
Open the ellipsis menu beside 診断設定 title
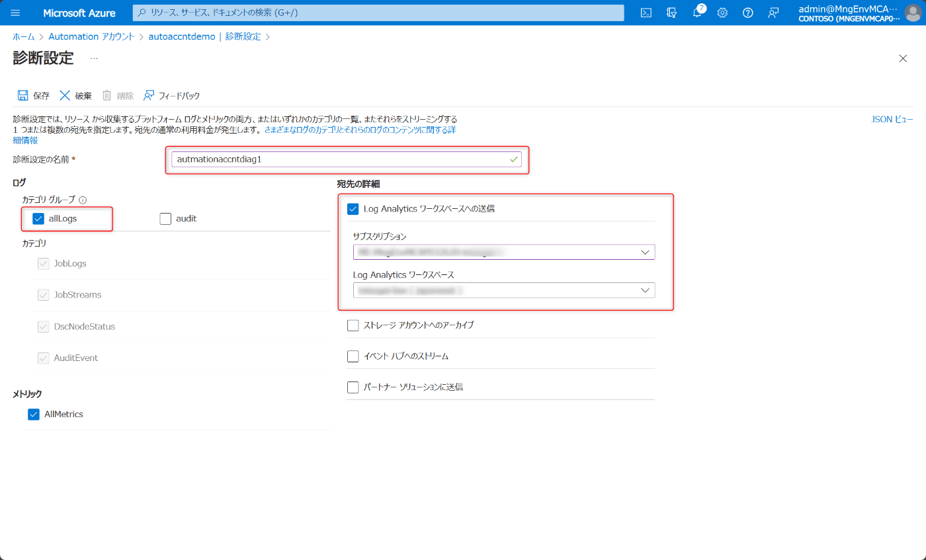tap(94, 58)
